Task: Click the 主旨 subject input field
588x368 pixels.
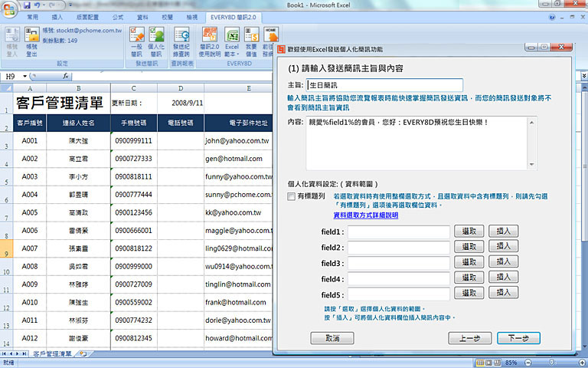Action: pyautogui.click(x=385, y=85)
